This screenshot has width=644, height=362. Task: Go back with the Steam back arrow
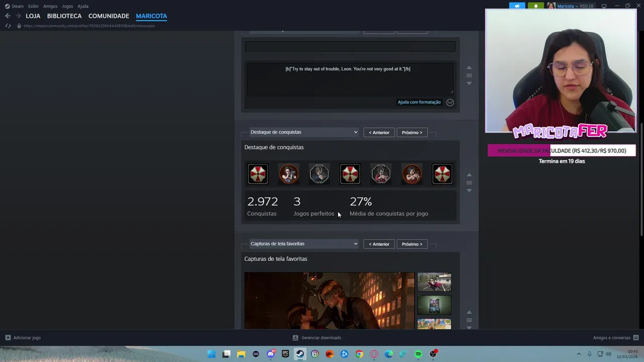[x=8, y=16]
